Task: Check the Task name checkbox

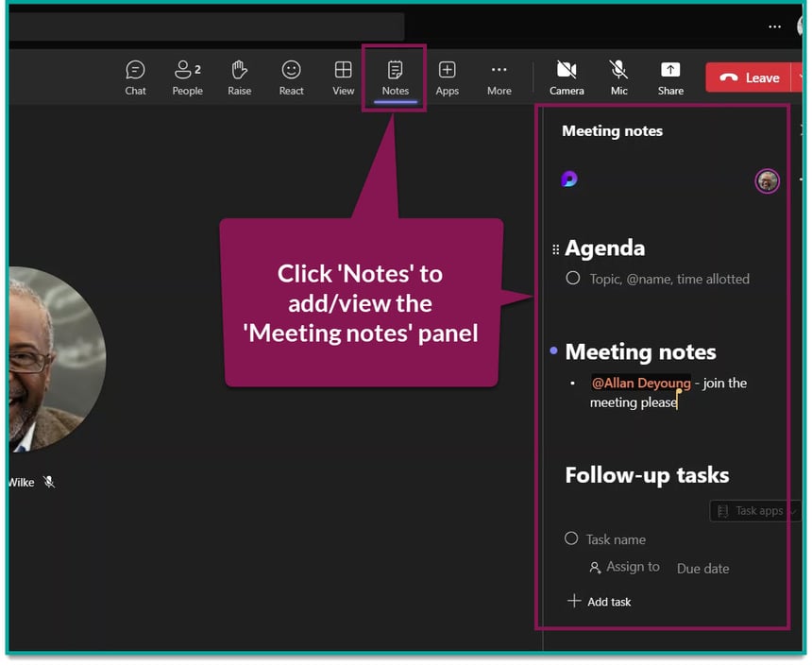Action: pyautogui.click(x=571, y=538)
